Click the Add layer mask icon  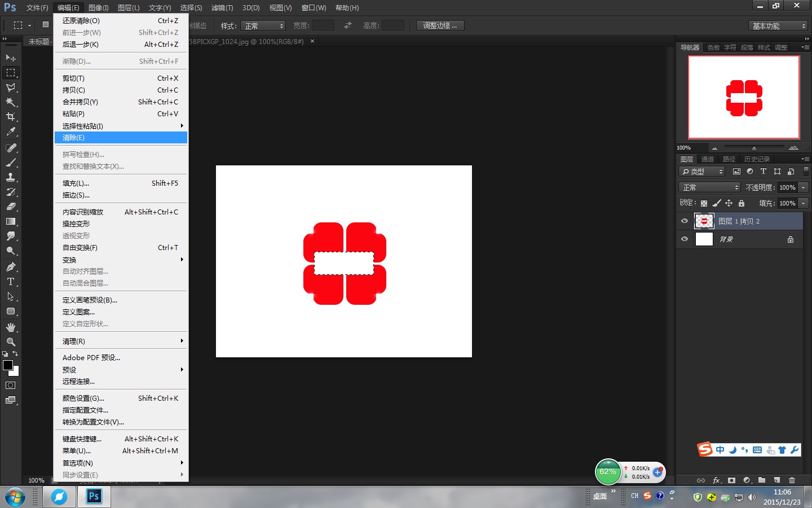coord(731,480)
